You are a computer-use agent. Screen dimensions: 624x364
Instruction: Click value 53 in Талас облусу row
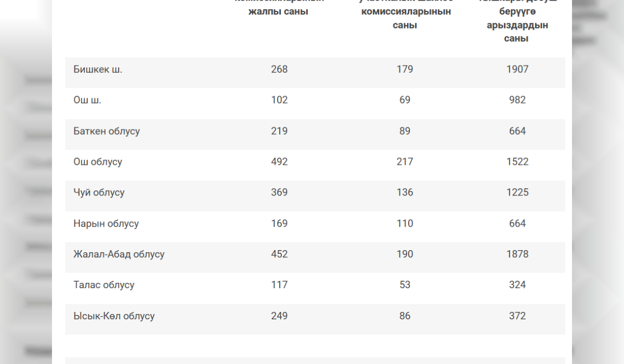pos(405,285)
